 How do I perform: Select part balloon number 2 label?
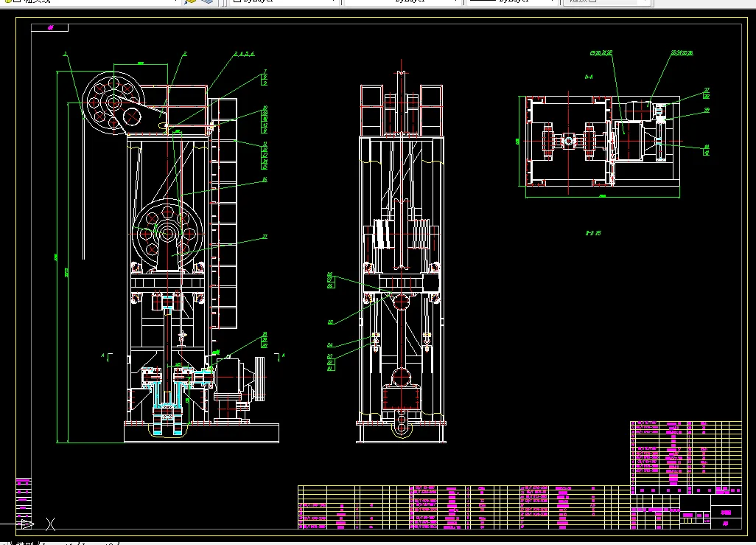click(x=185, y=54)
